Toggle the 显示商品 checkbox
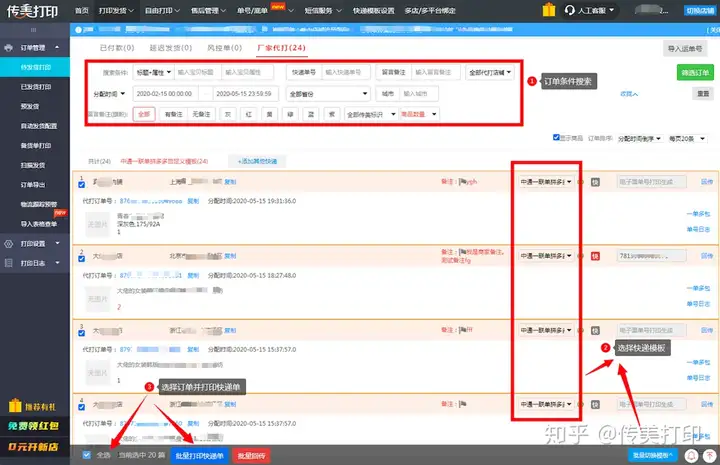720x465 pixels. (556, 137)
